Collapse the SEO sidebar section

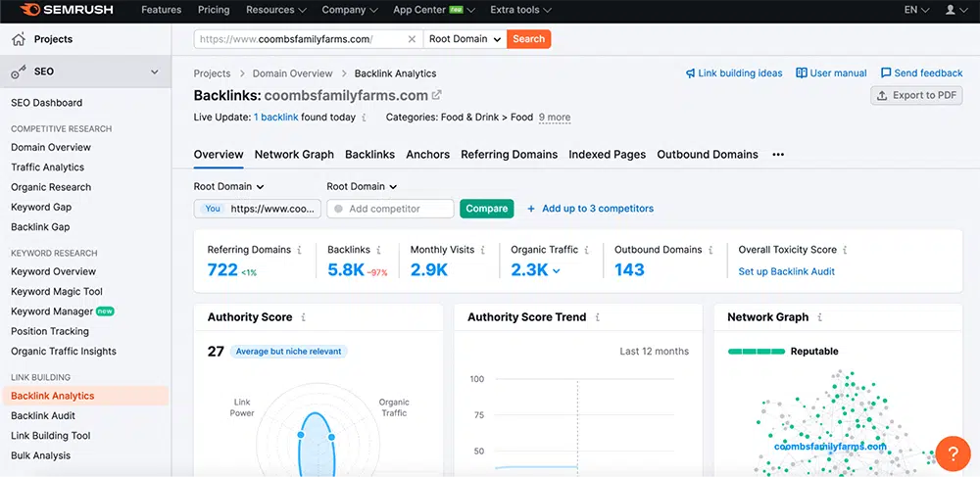(x=154, y=72)
